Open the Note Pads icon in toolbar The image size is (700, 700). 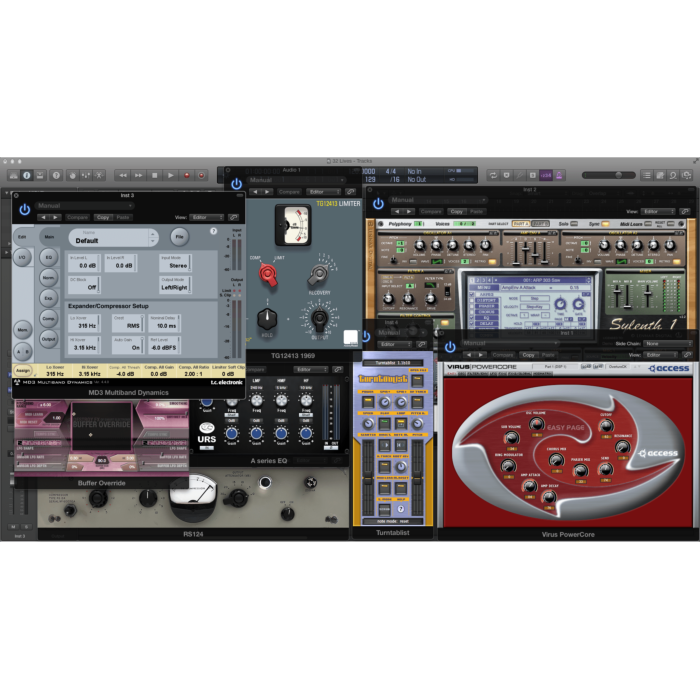[x=660, y=175]
